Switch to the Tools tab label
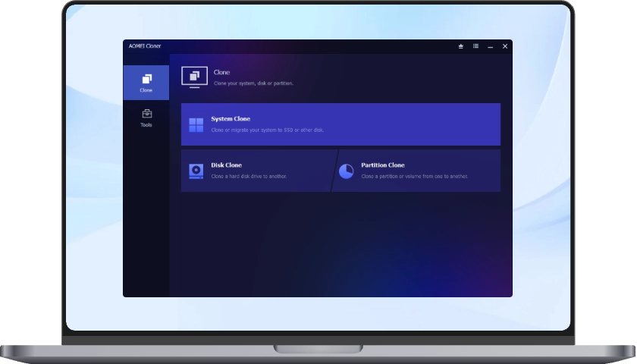The height and width of the screenshot is (364, 637). click(146, 125)
